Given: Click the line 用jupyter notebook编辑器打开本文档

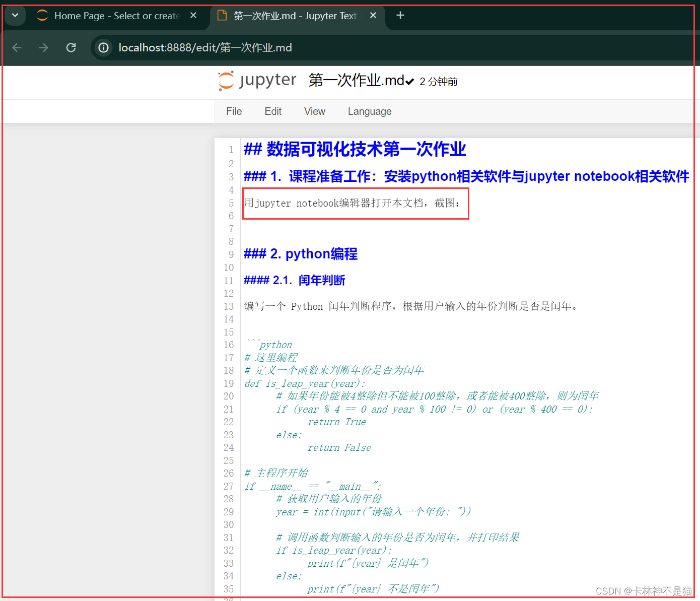Looking at the screenshot, I should tap(352, 203).
